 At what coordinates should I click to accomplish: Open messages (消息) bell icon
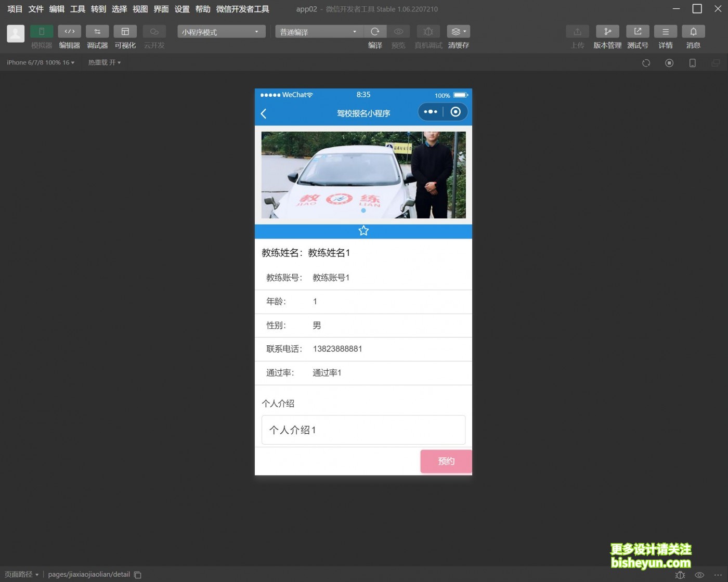click(693, 32)
